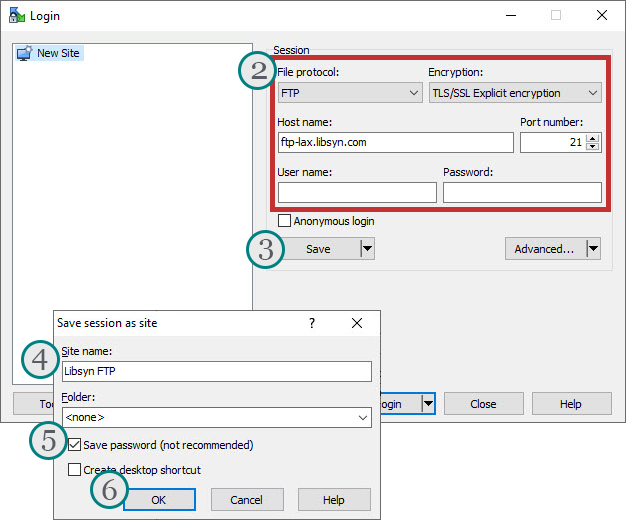626x520 pixels.
Task: Click the New Site monitor icon
Action: click(x=24, y=53)
